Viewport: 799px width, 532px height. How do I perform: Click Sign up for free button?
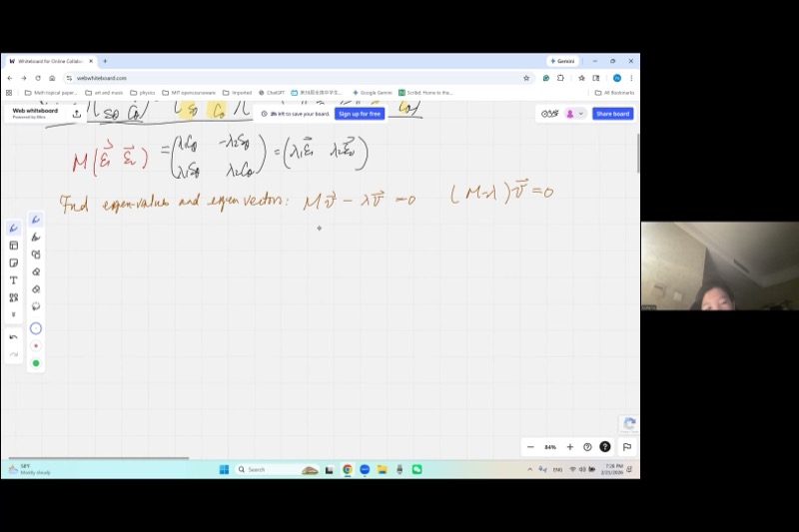360,114
